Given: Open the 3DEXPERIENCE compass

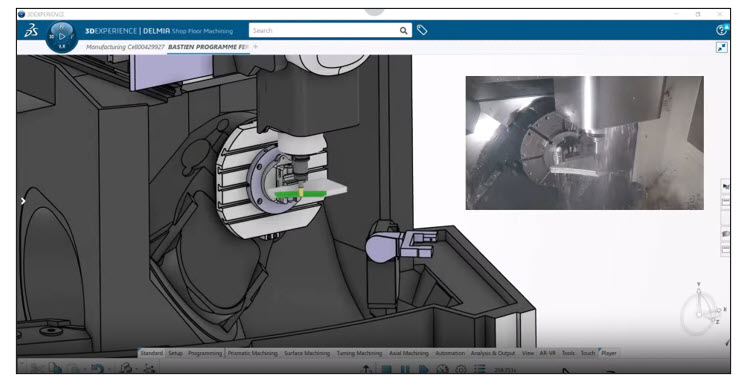Looking at the screenshot, I should pos(62,37).
